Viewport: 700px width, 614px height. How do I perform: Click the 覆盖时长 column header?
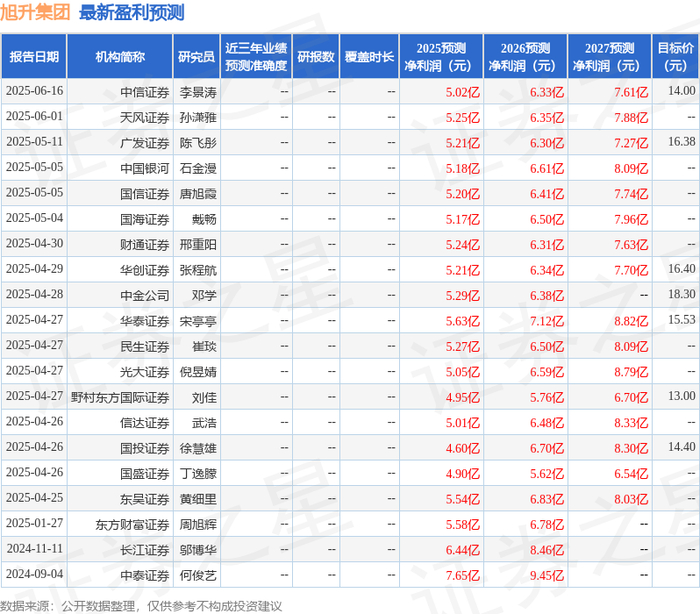[369, 57]
